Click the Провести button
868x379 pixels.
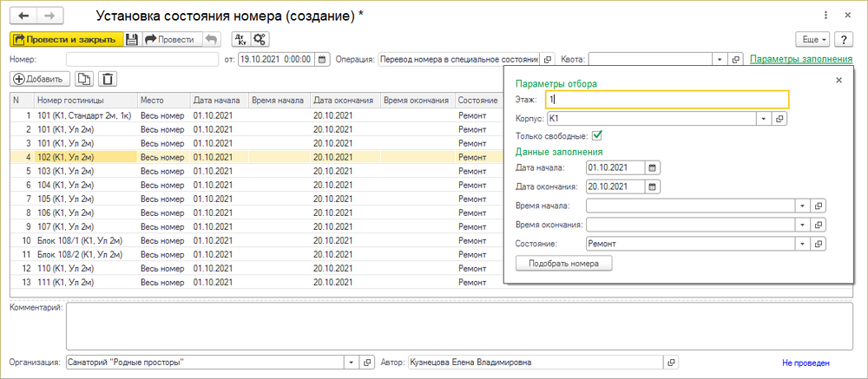(171, 39)
